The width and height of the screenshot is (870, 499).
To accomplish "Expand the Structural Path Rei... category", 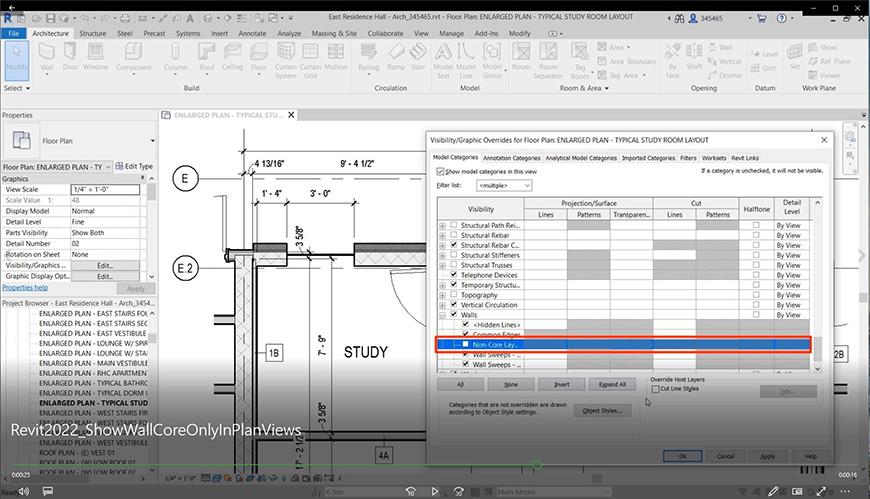I will [443, 225].
